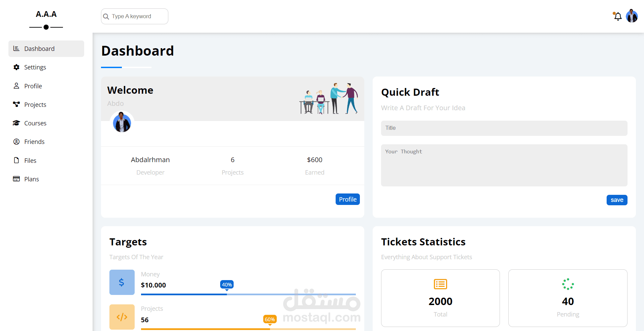Go to Profile in sidebar menu
The height and width of the screenshot is (331, 644).
[x=46, y=86]
